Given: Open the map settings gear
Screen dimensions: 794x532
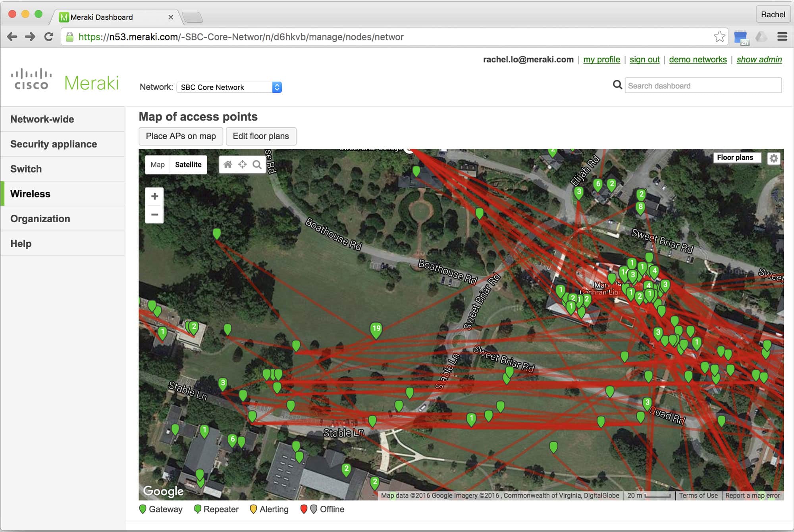Looking at the screenshot, I should click(773, 157).
